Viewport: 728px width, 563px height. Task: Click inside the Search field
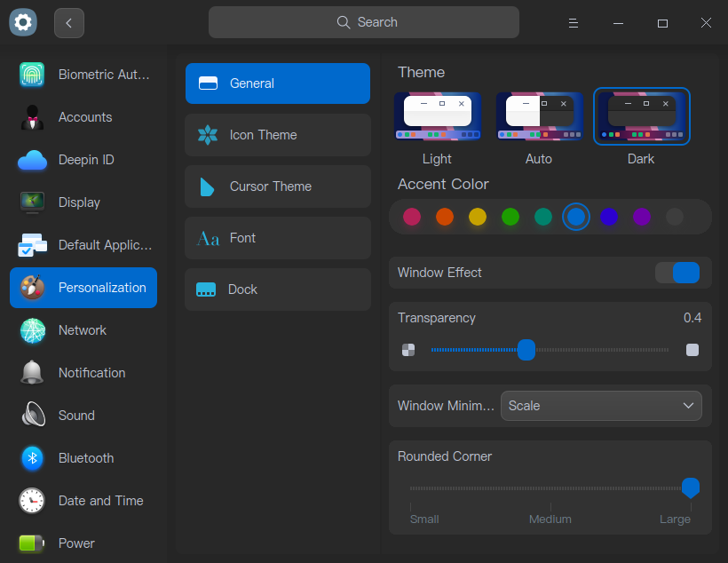[364, 22]
